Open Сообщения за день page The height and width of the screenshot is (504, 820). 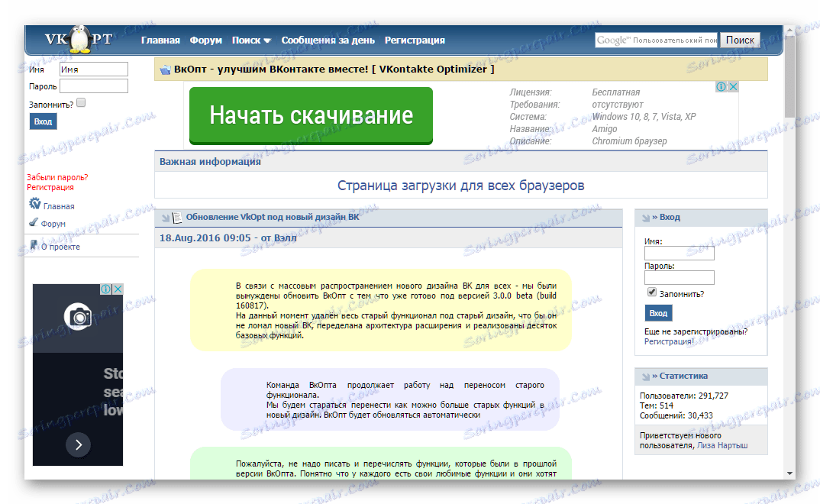pos(328,40)
